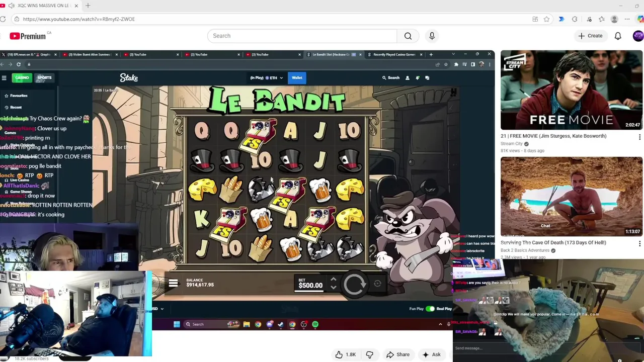The height and width of the screenshot is (362, 644).
Task: Select the Victim Burnt Alive Survives tab
Action: tap(89, 54)
